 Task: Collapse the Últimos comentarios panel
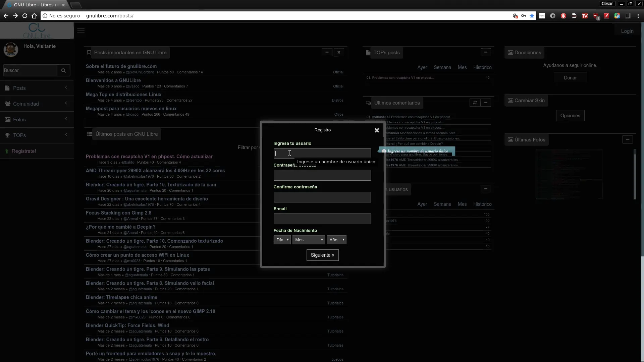click(486, 103)
